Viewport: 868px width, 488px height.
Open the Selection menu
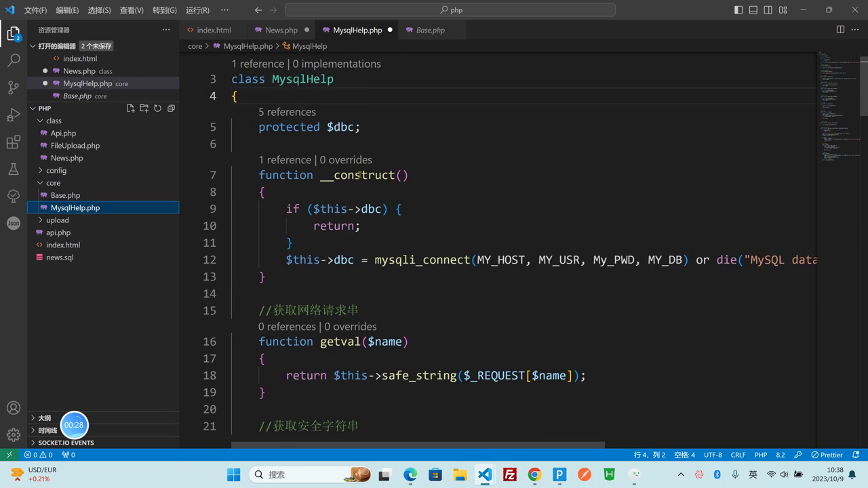[x=99, y=10]
